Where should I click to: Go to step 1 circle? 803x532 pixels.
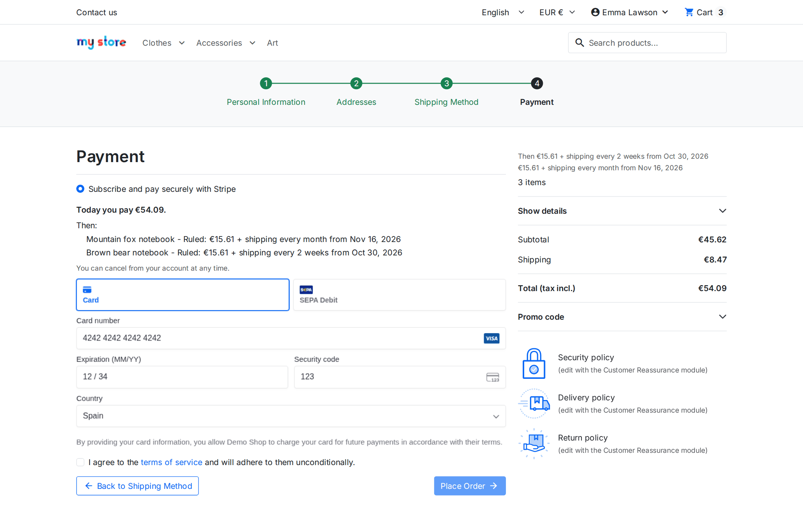coord(266,83)
